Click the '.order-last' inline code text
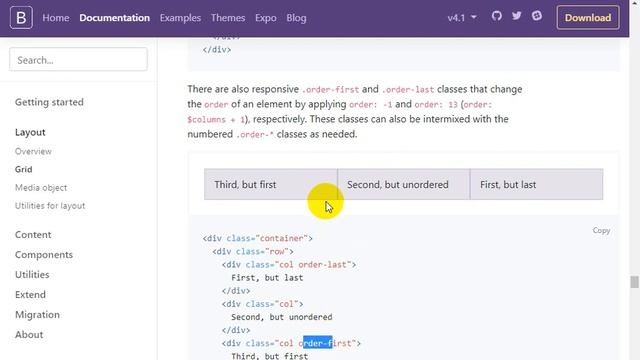The height and width of the screenshot is (360, 640). (x=408, y=89)
